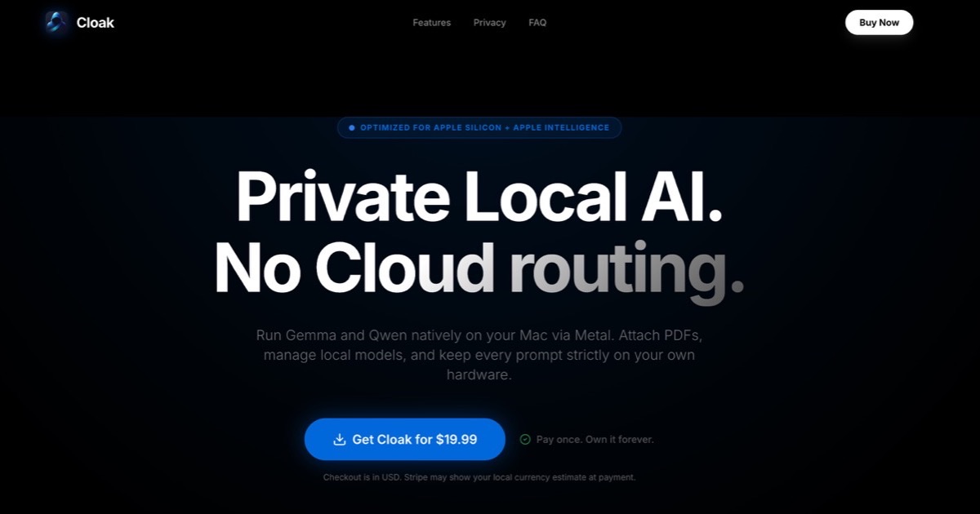Screen dimensions: 980x514
Task: Click the blue dot inside the Apple Silicon badge
Action: [351, 127]
